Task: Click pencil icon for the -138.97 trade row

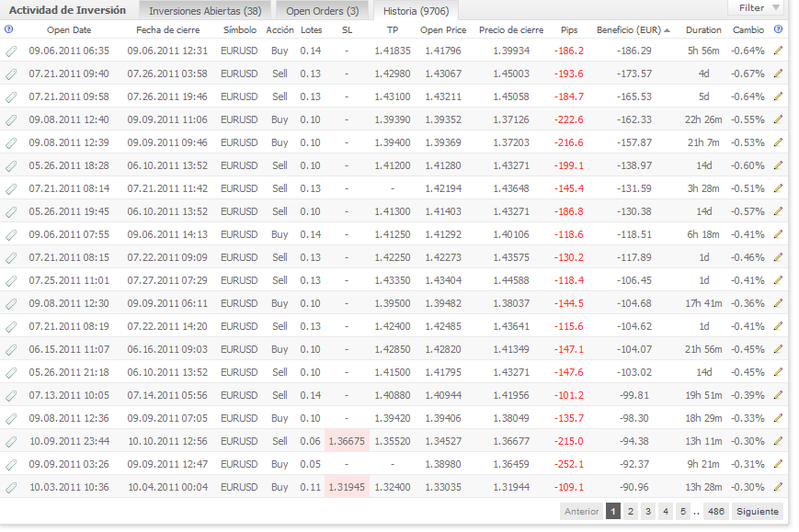Action: pos(778,165)
